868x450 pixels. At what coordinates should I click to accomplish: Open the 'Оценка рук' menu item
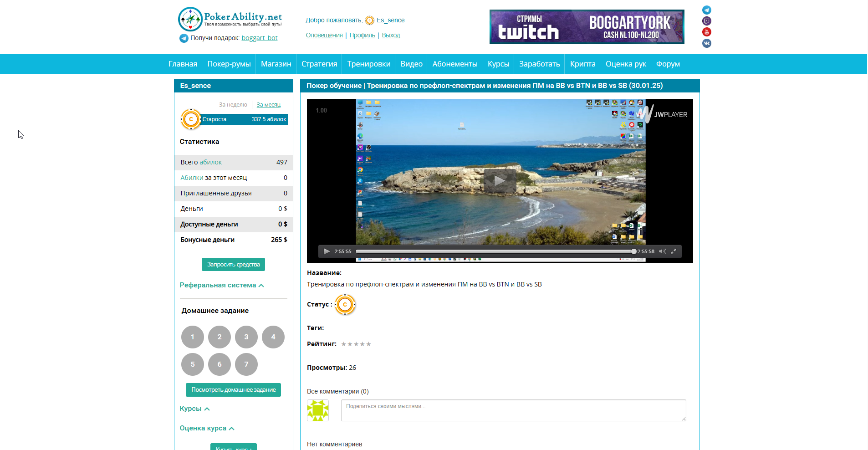pos(626,64)
